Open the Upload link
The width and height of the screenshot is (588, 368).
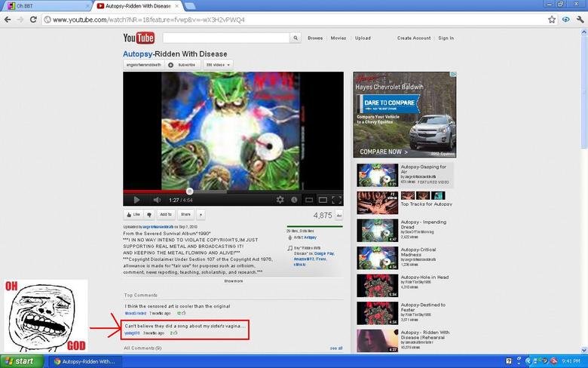pyautogui.click(x=363, y=38)
